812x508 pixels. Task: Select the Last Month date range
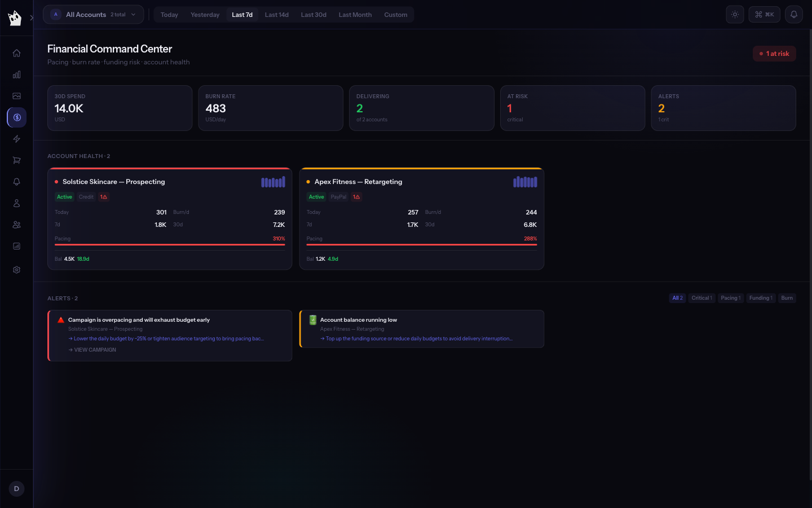coord(355,15)
